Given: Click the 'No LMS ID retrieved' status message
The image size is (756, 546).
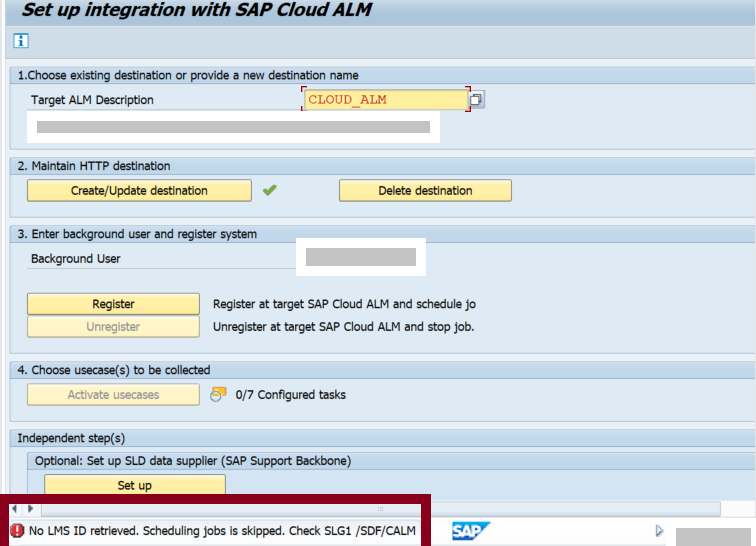Looking at the screenshot, I should (222, 531).
